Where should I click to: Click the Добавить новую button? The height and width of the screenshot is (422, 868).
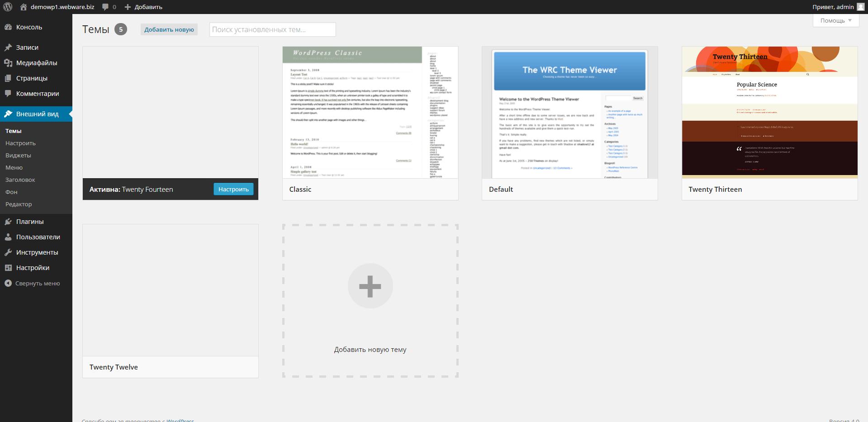coord(169,29)
